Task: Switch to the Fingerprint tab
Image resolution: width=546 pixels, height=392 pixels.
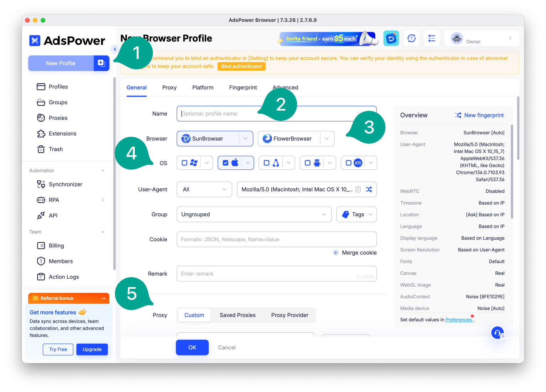Action: point(243,88)
